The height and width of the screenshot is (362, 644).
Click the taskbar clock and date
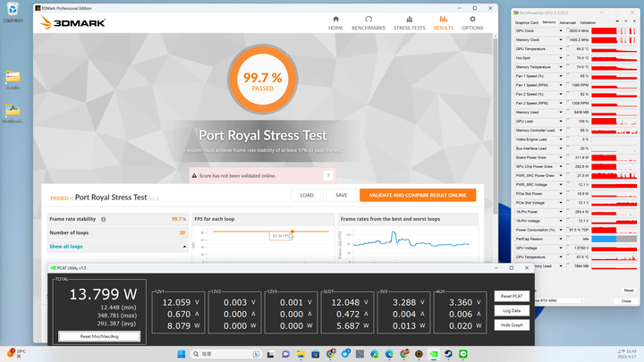tap(627, 354)
